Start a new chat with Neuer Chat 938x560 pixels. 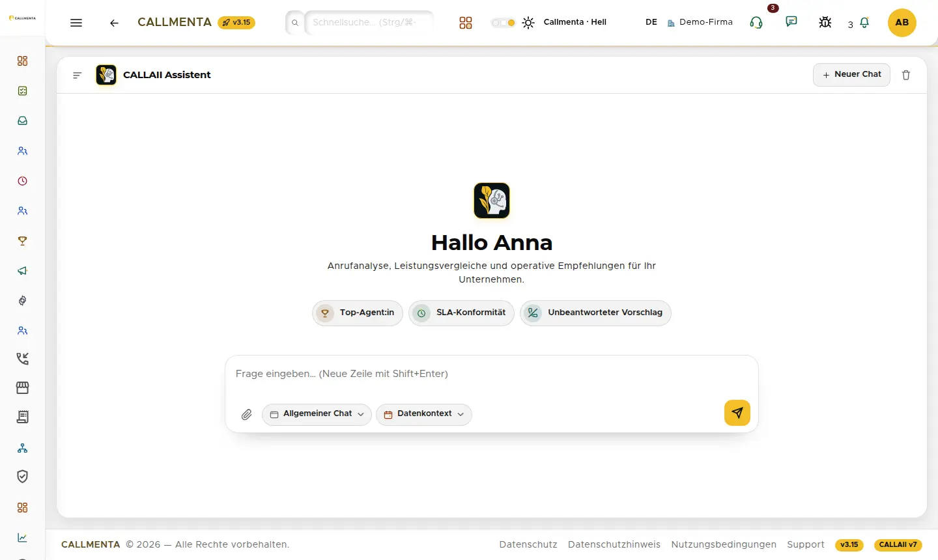851,75
